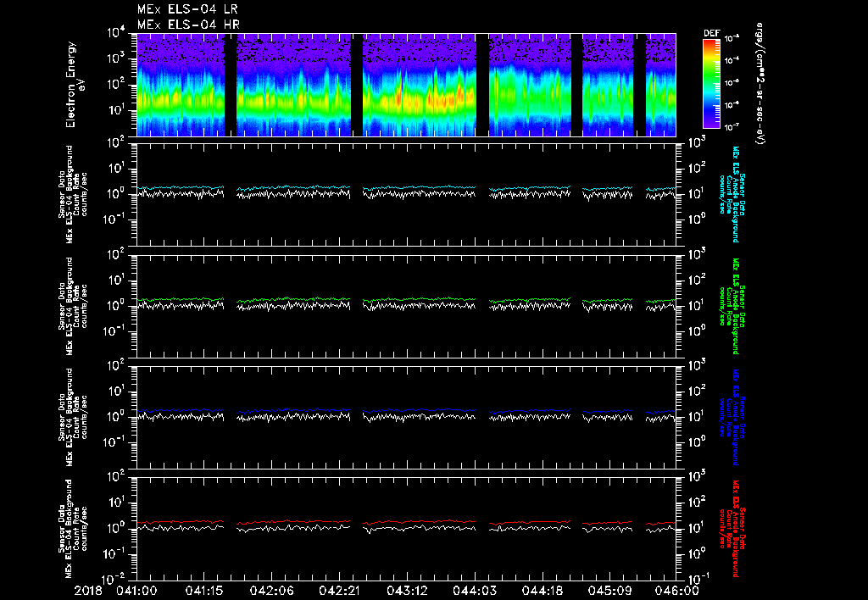Viewport: 868px width, 600px height.
Task: Click the left axis label of the blue panel
Action: [x=73, y=417]
